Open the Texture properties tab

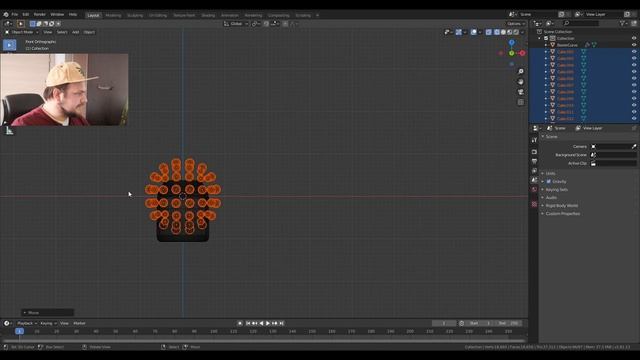click(x=534, y=204)
